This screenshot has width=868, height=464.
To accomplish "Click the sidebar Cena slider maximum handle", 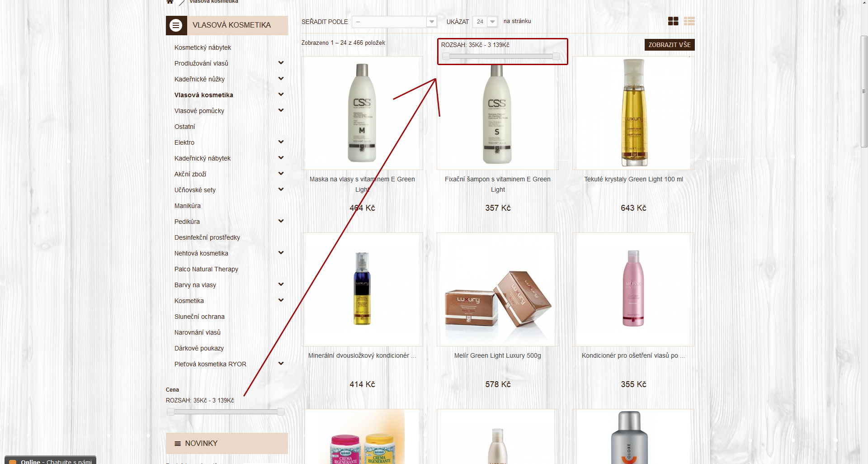I will [x=281, y=412].
